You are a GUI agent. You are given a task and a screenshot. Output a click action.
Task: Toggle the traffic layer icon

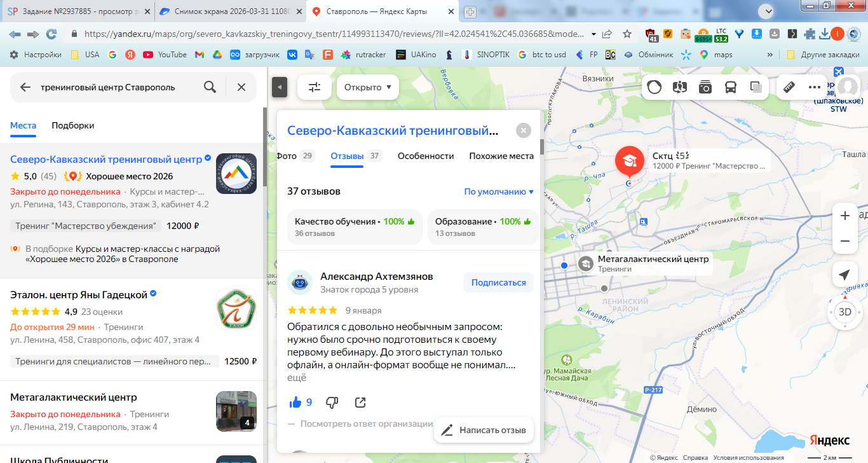tap(654, 87)
